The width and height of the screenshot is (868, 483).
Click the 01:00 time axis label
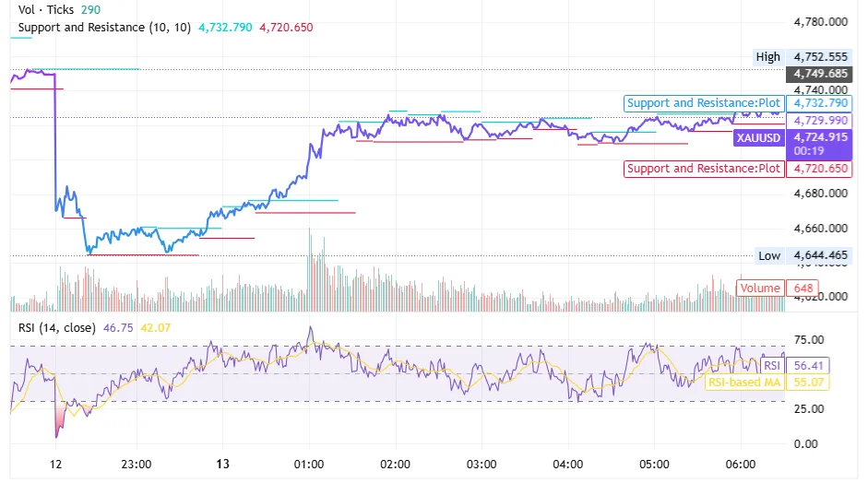coord(308,464)
